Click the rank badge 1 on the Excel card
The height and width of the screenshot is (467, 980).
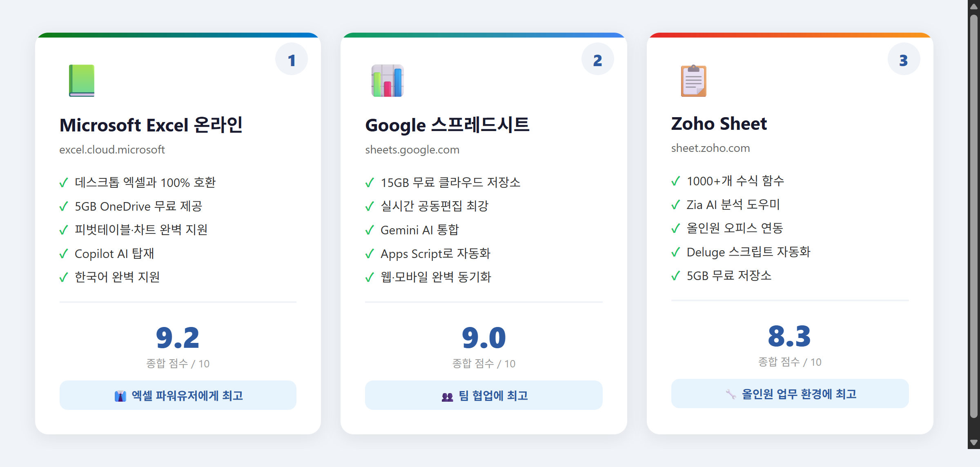pos(292,59)
